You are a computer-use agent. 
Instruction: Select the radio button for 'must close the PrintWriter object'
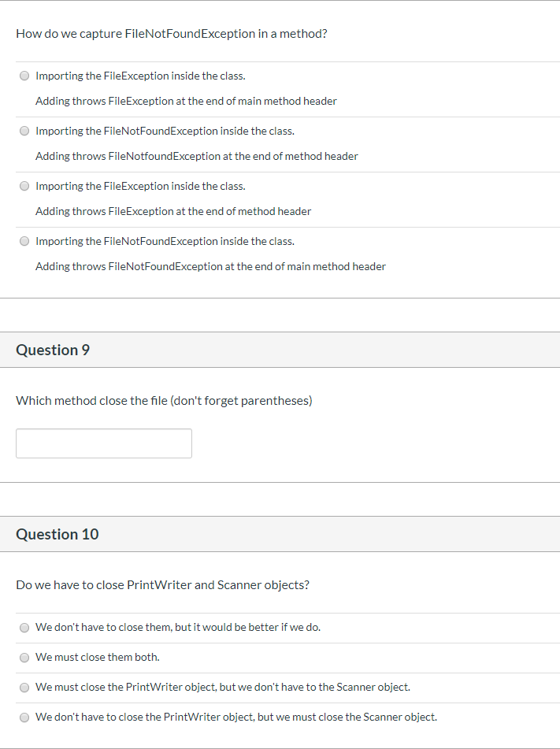24,688
